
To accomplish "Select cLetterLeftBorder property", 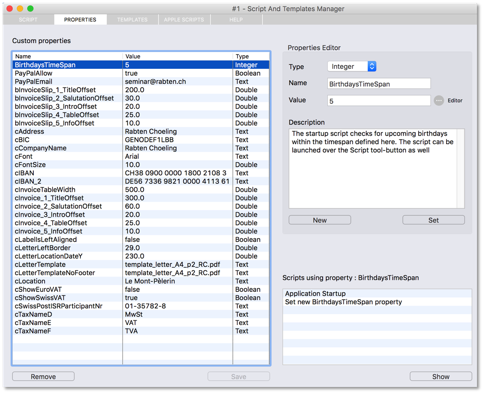I will click(141, 248).
